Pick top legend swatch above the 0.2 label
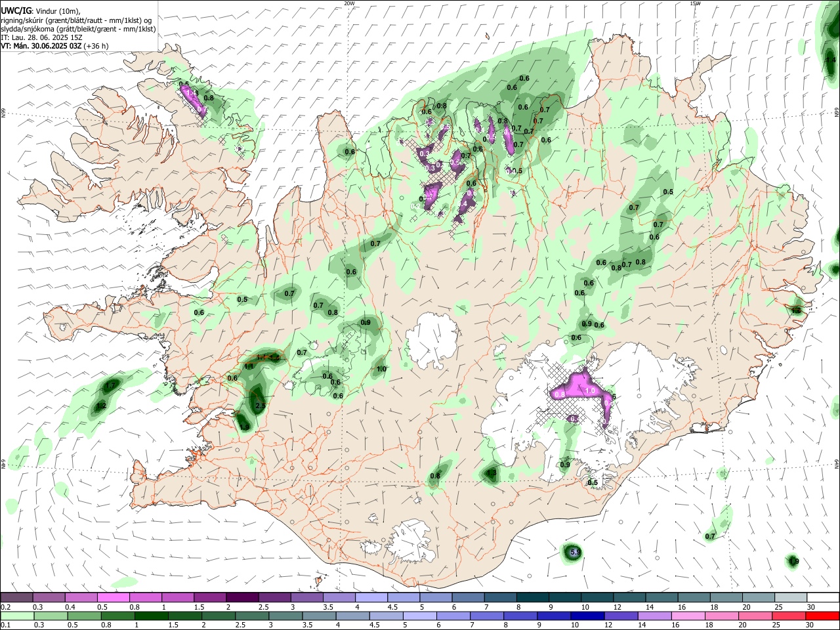Viewport: 840px width, 630px height. pos(17,597)
